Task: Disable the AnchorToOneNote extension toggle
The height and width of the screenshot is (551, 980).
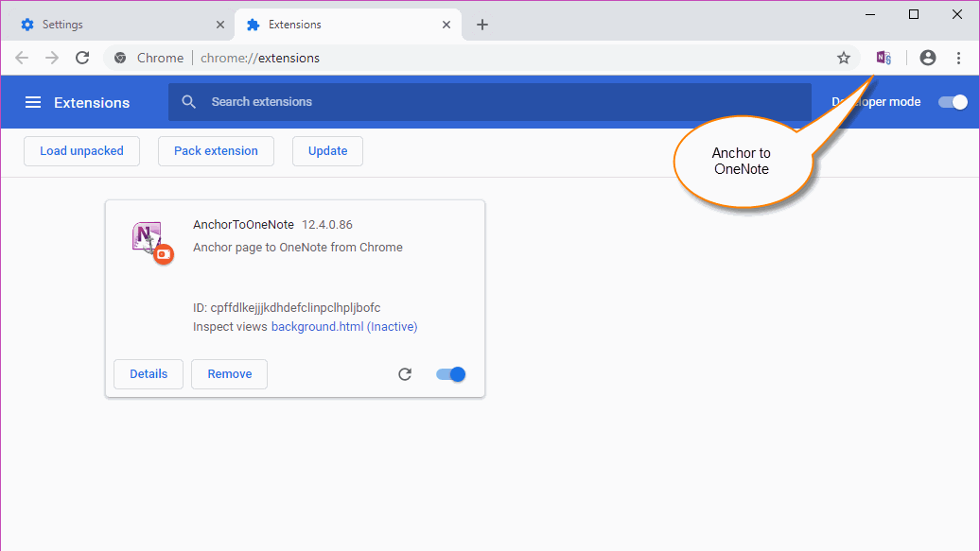Action: point(450,374)
